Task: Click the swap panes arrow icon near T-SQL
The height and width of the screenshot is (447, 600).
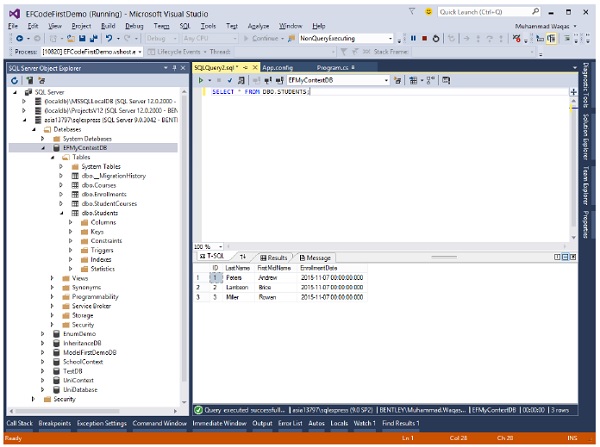Action: (243, 256)
